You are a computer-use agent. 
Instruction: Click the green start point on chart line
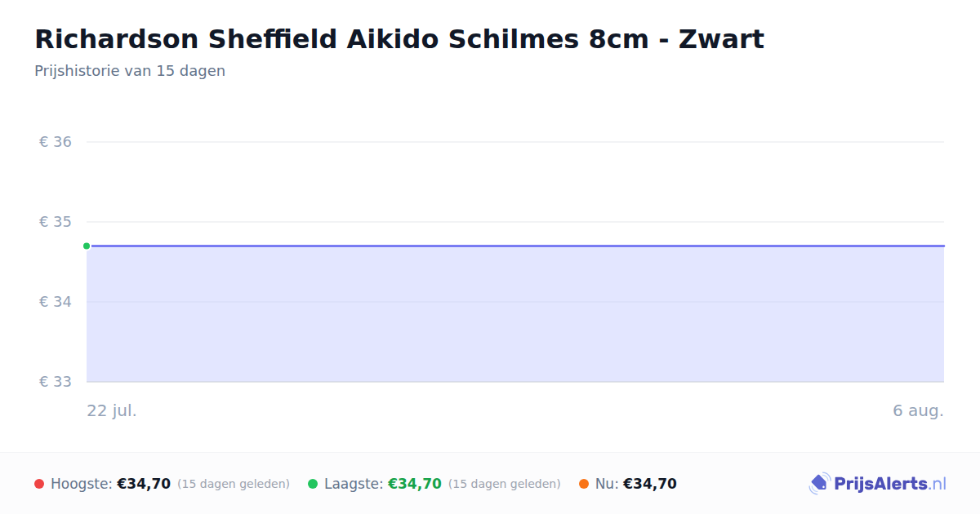(x=87, y=246)
